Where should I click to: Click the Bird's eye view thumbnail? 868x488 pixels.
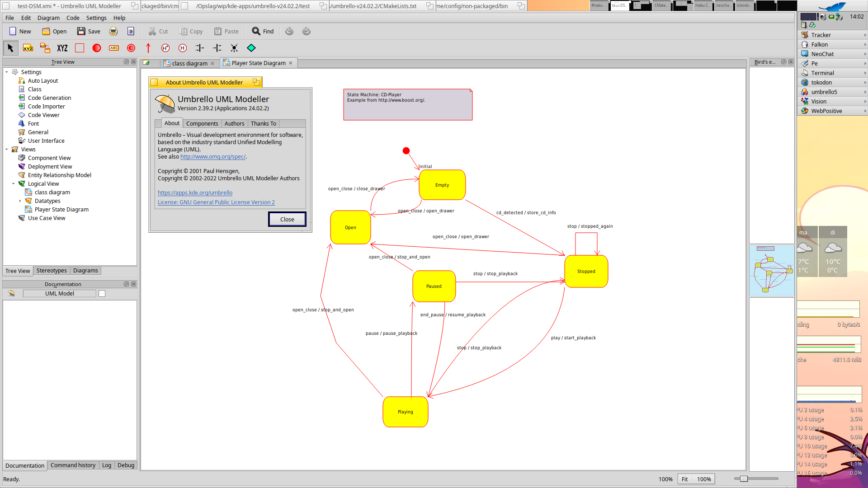pos(772,271)
